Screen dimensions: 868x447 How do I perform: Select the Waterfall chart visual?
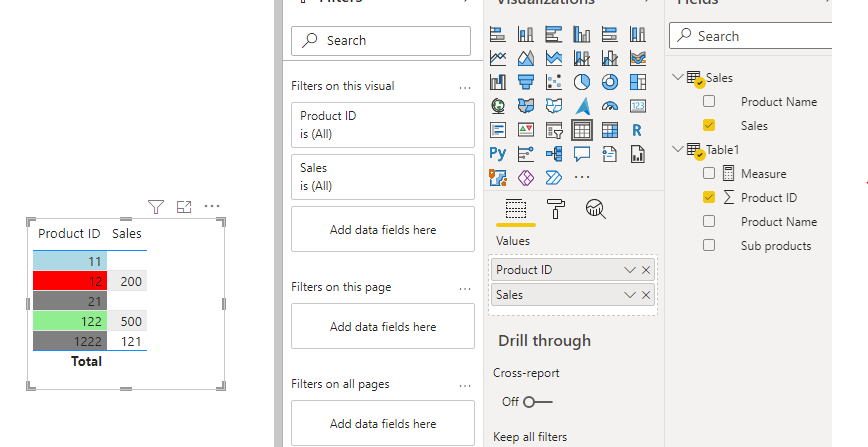tap(498, 82)
